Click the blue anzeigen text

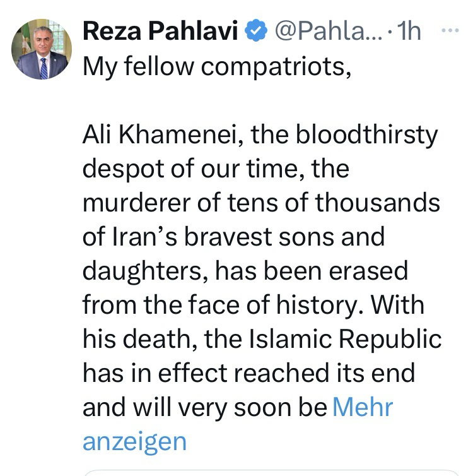pos(135,441)
